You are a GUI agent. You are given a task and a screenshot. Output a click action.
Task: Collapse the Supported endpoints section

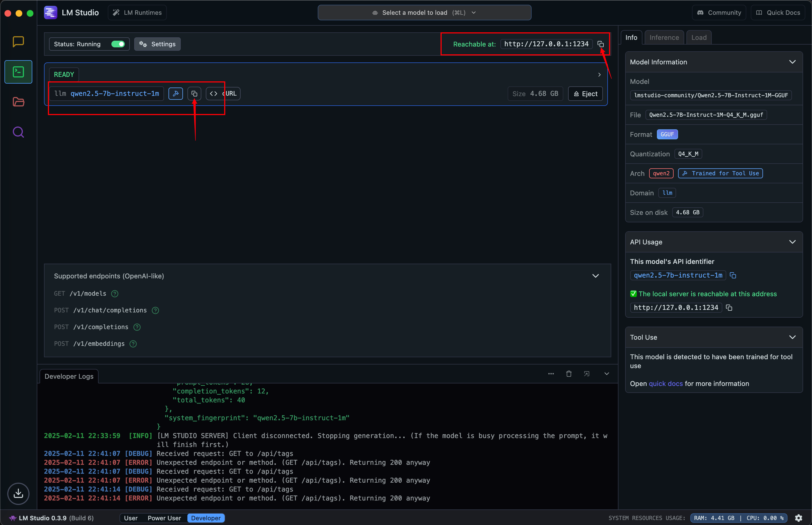pos(595,276)
